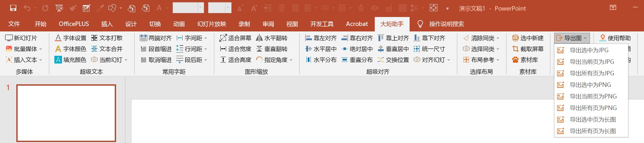Switch to the 插入 ribbon tab

click(107, 24)
